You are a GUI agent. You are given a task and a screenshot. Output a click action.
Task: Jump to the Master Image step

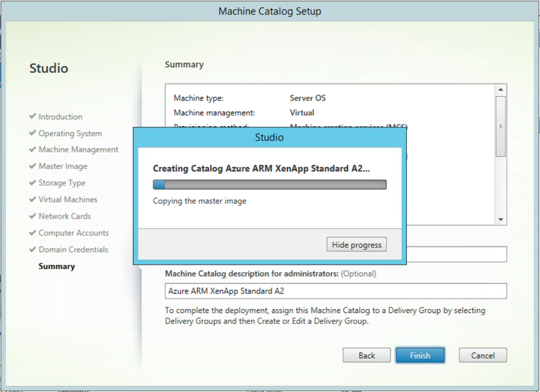point(63,166)
